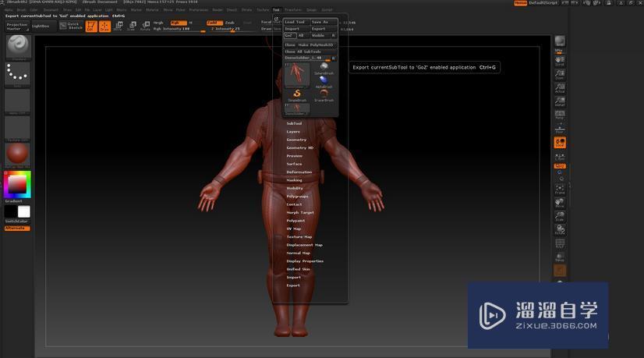
Task: Open the stroke type dots thumbnail
Action: [x=17, y=74]
